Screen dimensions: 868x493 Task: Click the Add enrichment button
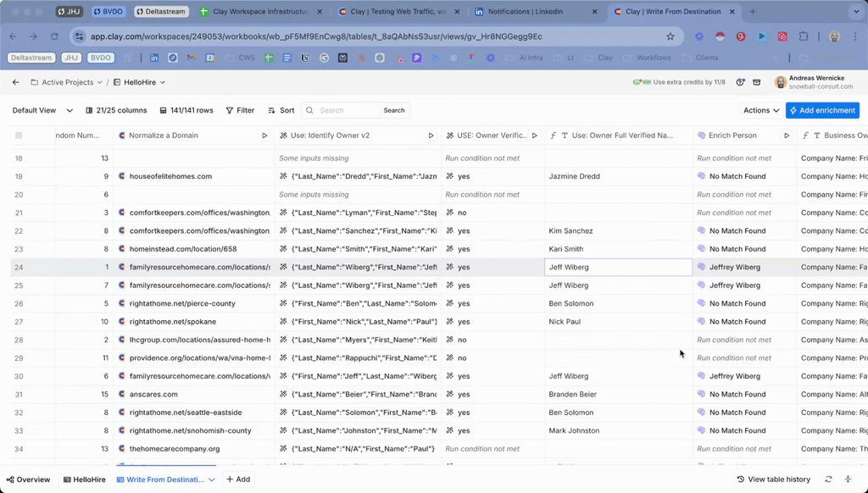(x=822, y=110)
